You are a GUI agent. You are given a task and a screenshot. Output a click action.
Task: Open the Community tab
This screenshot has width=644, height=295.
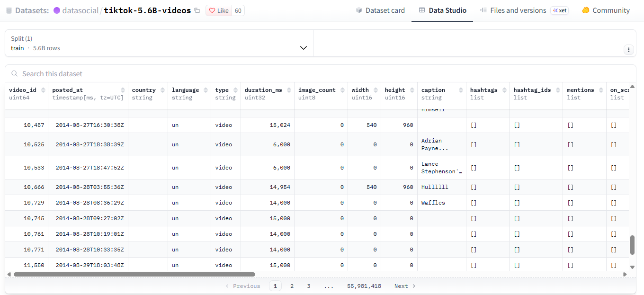[606, 10]
